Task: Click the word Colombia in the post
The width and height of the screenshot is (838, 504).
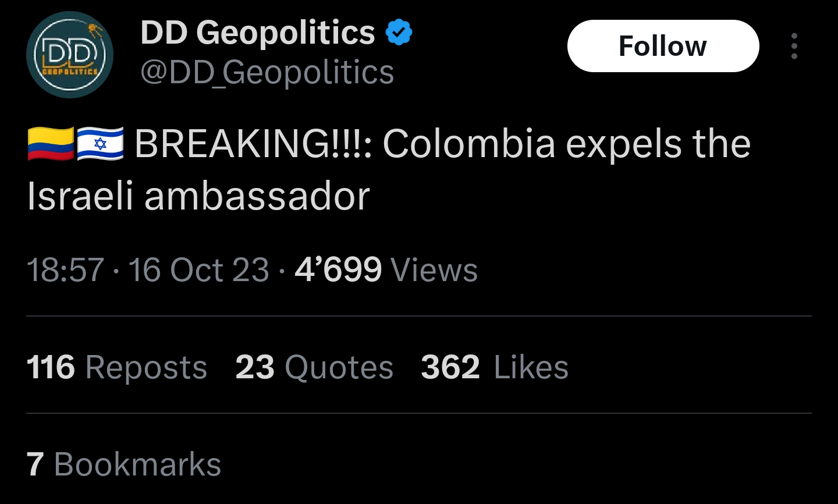Action: (x=468, y=144)
